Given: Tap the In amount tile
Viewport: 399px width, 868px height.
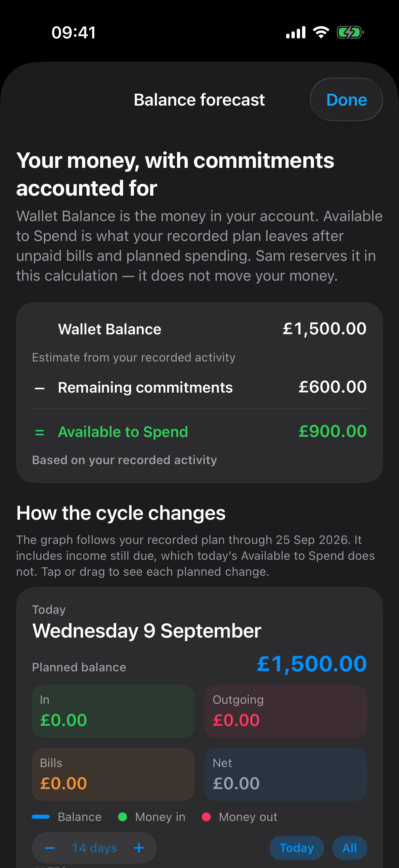Looking at the screenshot, I should pyautogui.click(x=113, y=711).
